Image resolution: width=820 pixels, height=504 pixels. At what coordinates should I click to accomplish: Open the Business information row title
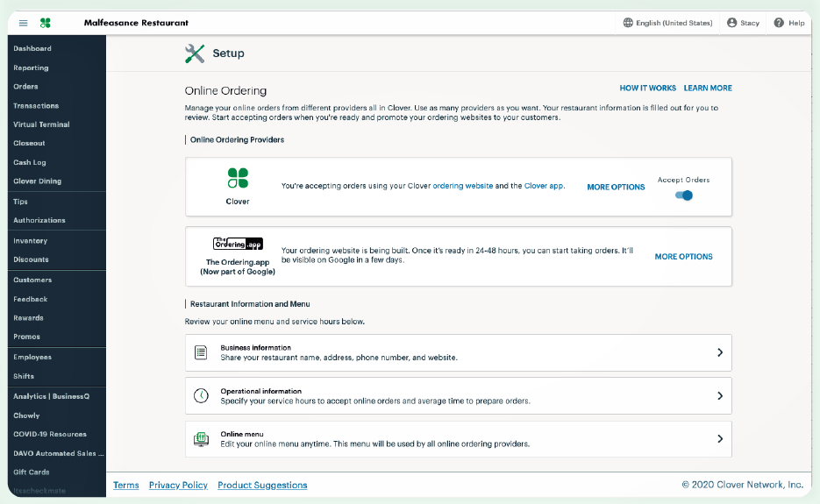pyautogui.click(x=256, y=348)
